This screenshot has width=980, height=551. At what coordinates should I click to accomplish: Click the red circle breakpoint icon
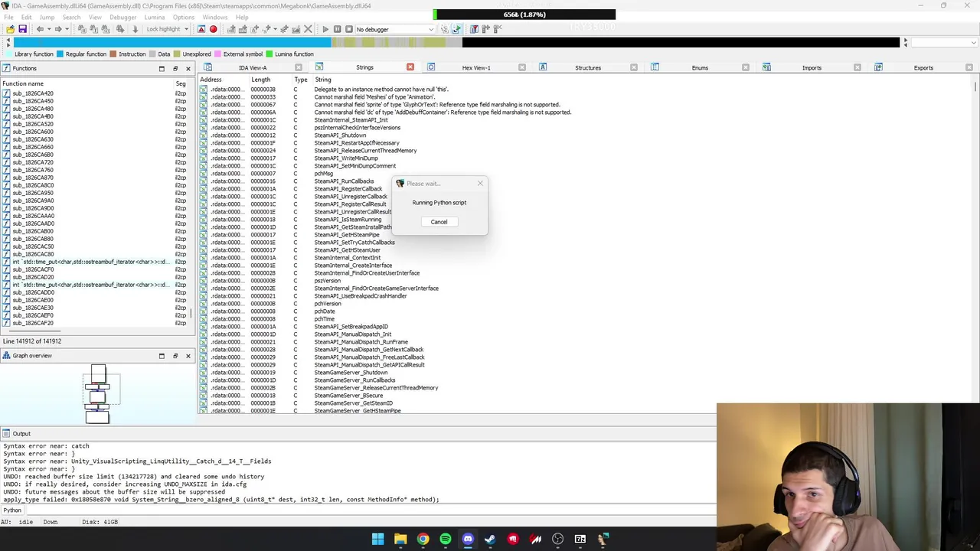click(x=213, y=29)
